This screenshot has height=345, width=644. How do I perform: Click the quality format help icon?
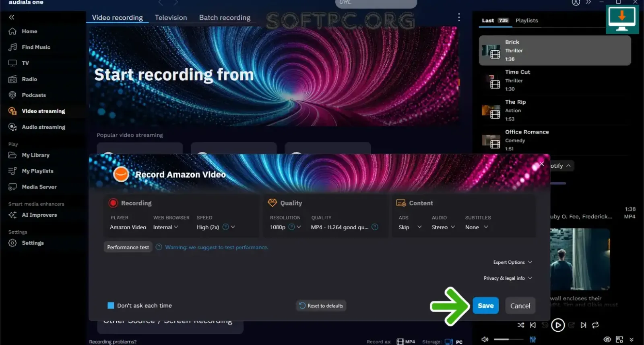coord(375,227)
